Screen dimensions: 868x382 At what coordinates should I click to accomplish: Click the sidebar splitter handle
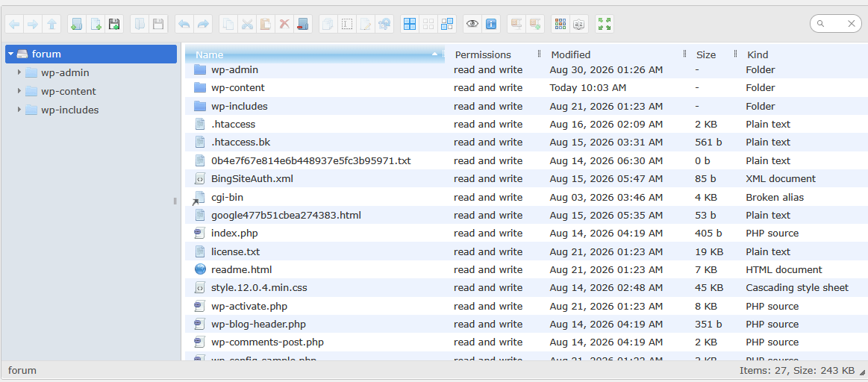coord(175,201)
